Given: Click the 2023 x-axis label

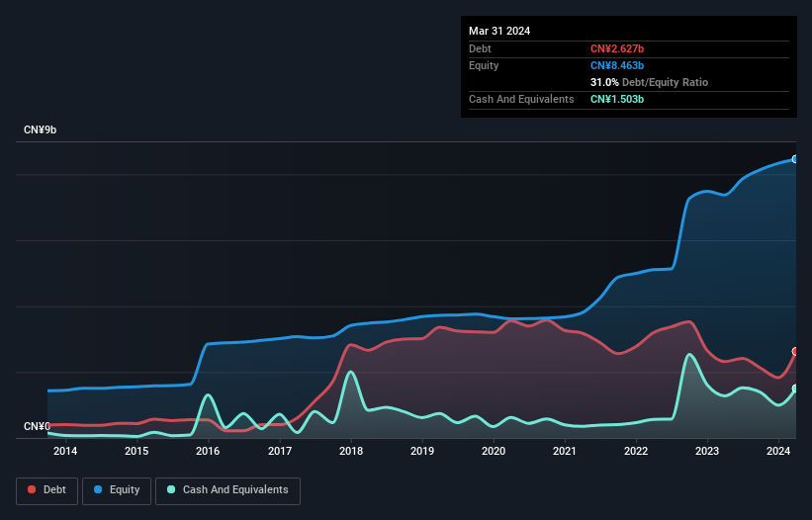Looking at the screenshot, I should coord(707,451).
